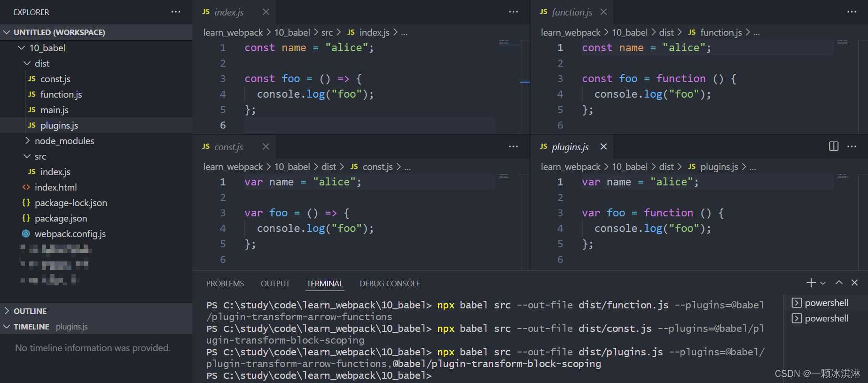Open function.js in the file tree
The image size is (868, 383).
point(96,94)
